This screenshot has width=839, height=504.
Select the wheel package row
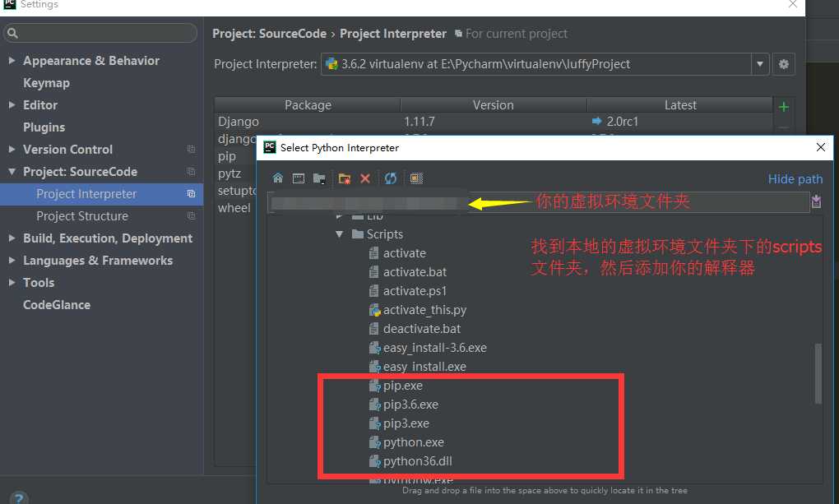tap(236, 207)
